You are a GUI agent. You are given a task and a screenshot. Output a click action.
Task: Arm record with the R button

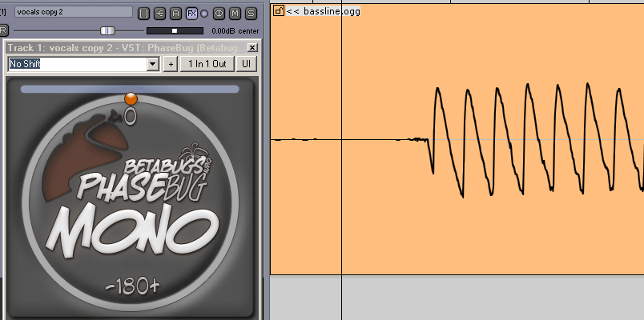(2, 30)
